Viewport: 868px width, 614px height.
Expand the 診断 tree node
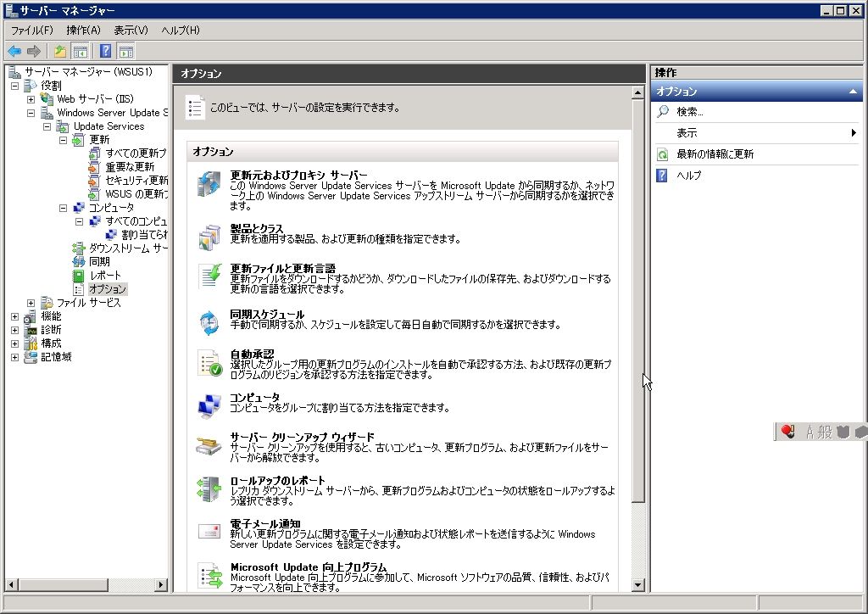pos(15,330)
